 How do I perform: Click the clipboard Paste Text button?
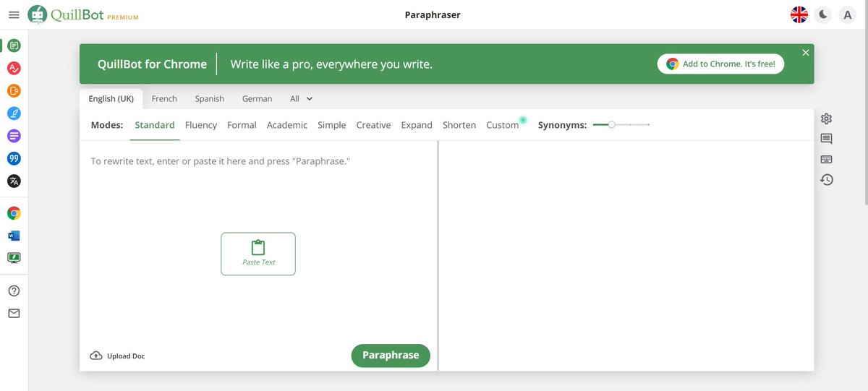(x=258, y=254)
